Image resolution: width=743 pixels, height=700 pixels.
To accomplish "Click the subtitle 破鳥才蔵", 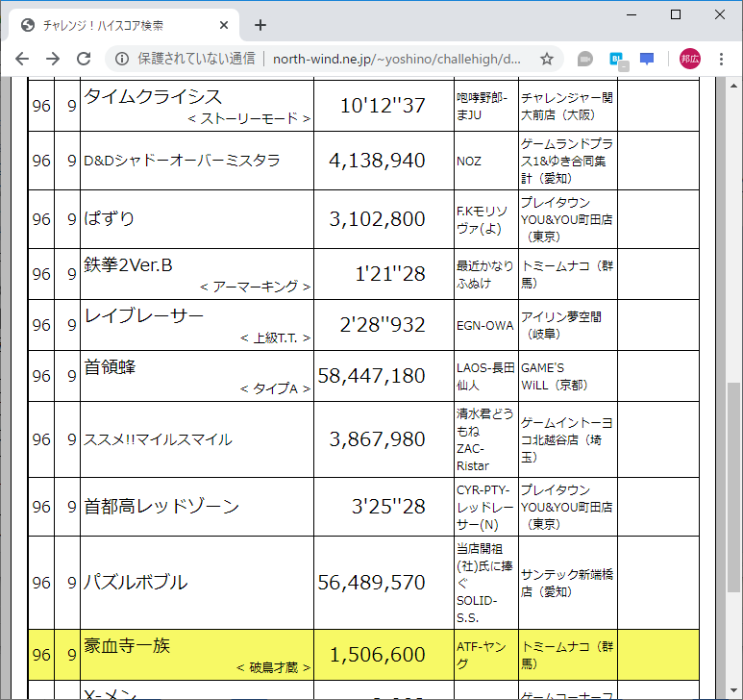I will [273, 667].
